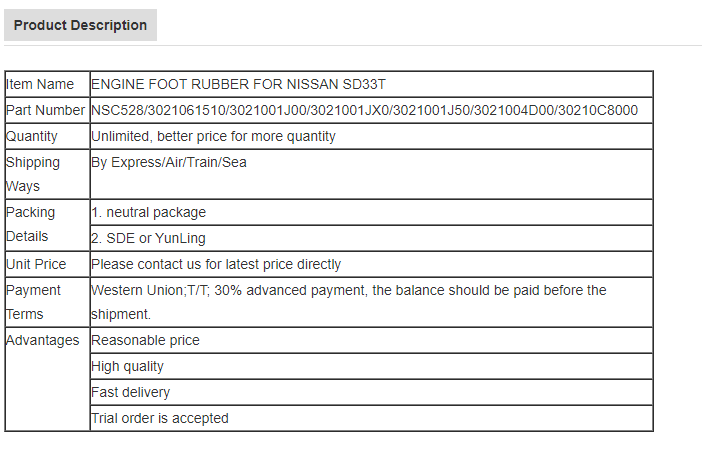This screenshot has height=464, width=702.
Task: Click the Quantity label cell
Action: (47, 136)
